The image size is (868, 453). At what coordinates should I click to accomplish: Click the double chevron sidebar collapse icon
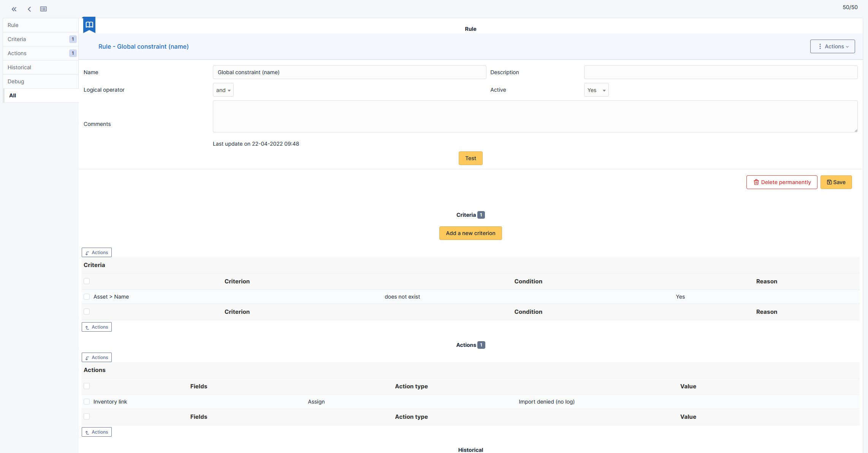tap(14, 9)
